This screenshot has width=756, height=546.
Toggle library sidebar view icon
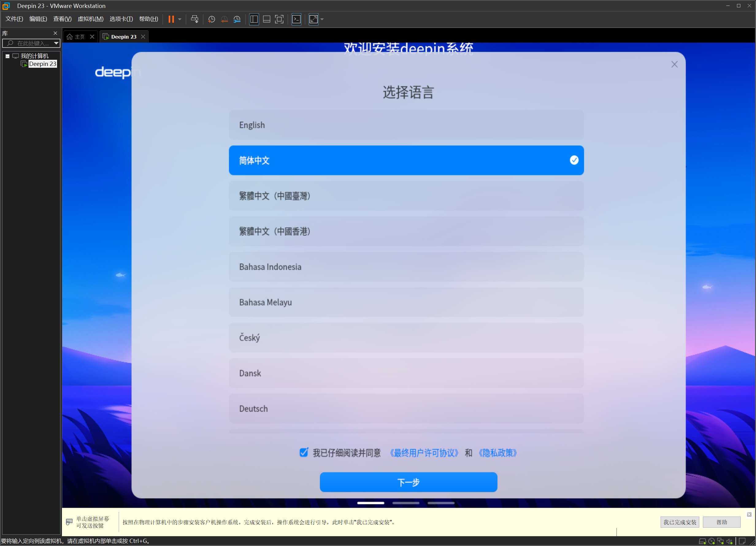(x=254, y=19)
